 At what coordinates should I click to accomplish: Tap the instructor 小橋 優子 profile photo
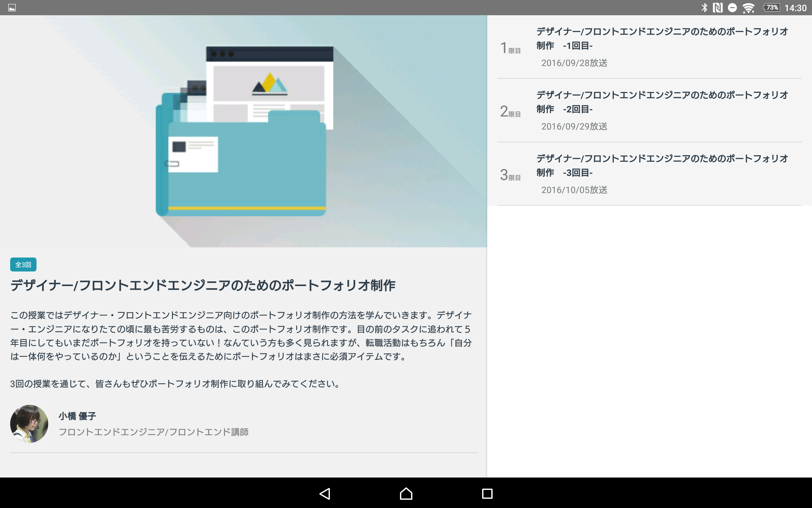click(x=29, y=424)
